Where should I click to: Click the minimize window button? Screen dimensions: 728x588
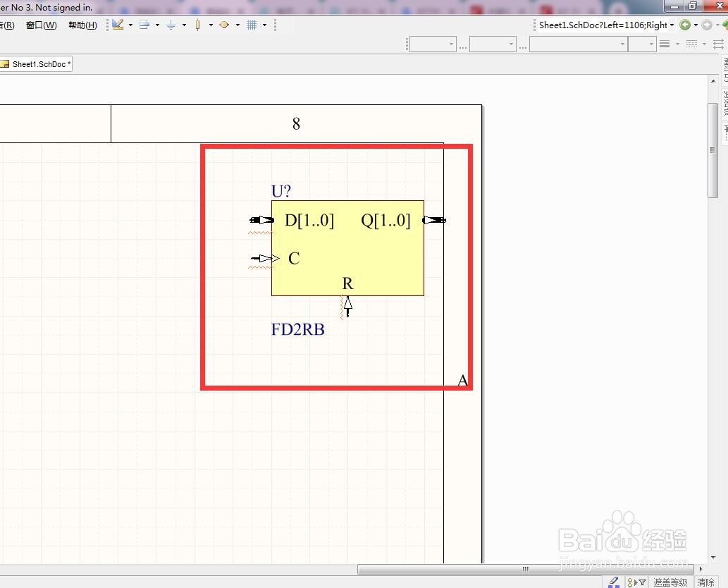pos(674,6)
